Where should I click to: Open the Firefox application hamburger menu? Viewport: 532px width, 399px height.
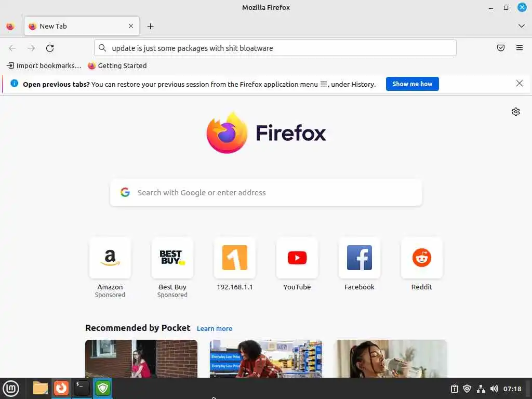(520, 48)
